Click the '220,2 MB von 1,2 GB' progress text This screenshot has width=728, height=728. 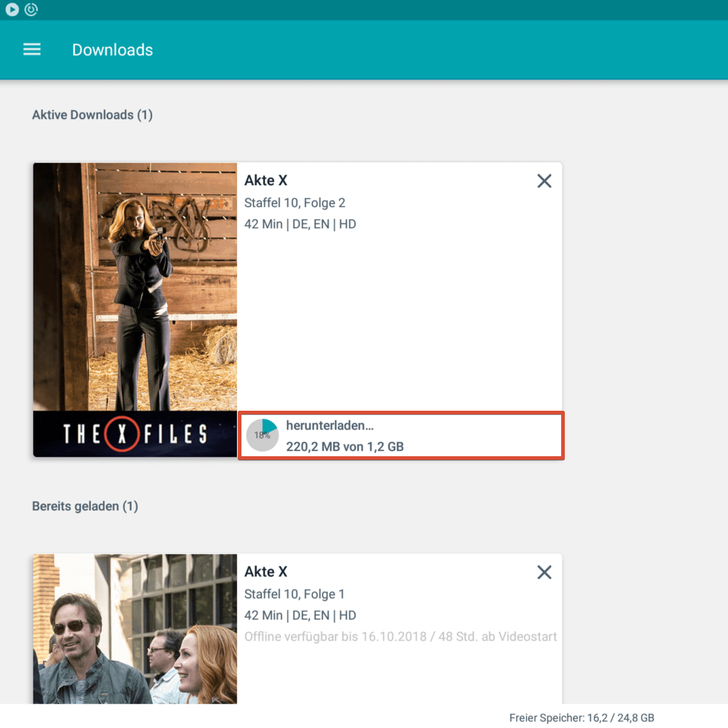[x=345, y=447]
